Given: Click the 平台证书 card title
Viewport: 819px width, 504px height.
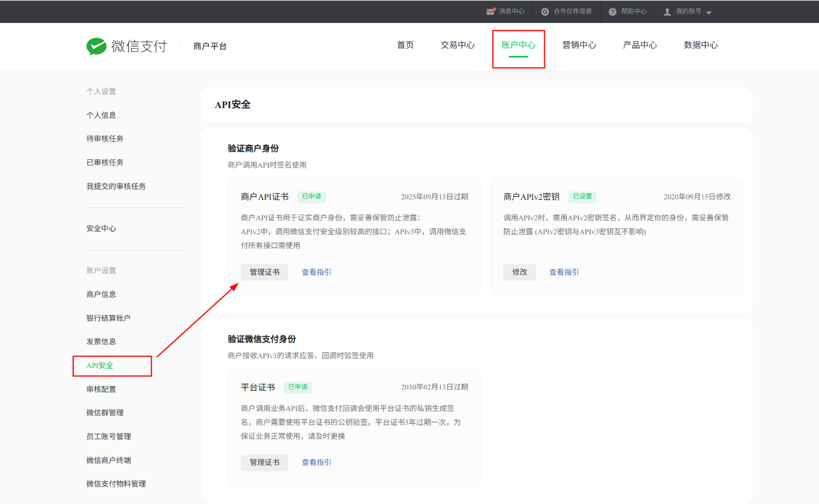Looking at the screenshot, I should pos(258,387).
